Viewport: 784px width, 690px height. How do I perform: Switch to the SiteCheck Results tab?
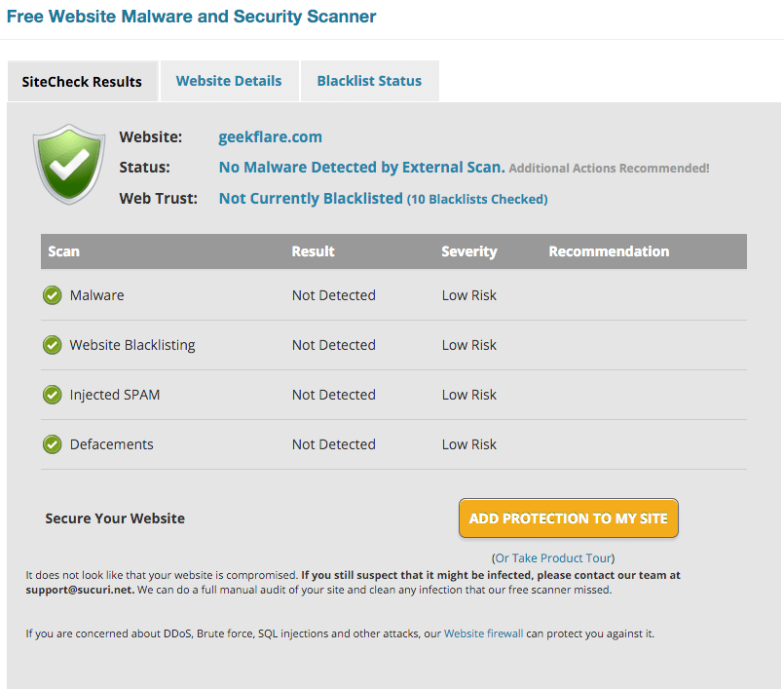click(x=82, y=82)
